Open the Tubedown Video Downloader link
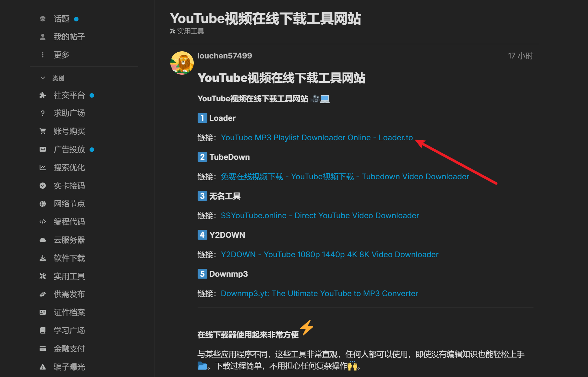588x377 pixels. (345, 177)
